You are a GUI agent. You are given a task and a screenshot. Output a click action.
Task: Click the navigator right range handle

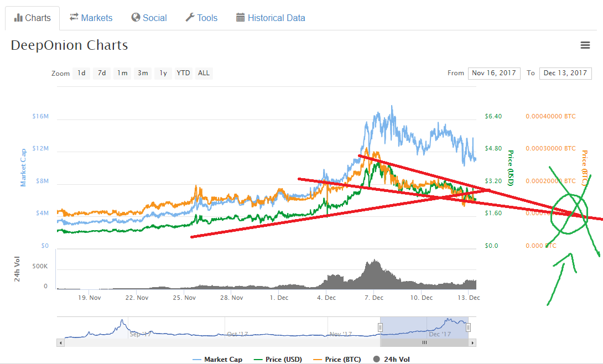tap(468, 327)
